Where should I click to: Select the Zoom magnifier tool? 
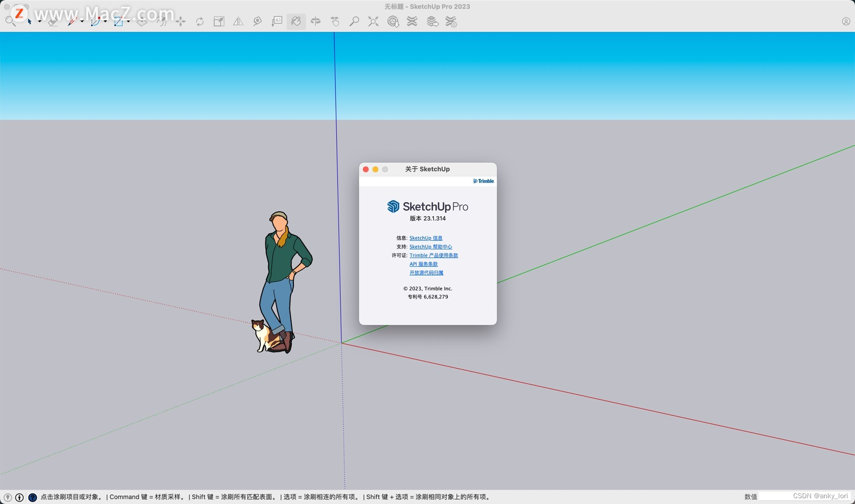tap(355, 21)
